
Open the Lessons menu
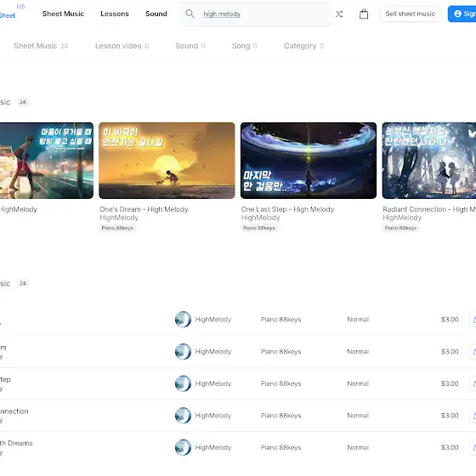[x=115, y=14]
